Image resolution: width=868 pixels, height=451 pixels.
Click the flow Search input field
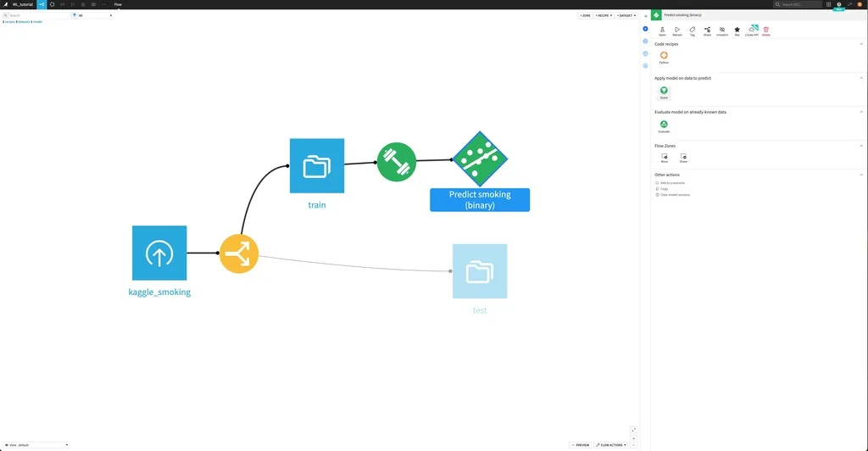click(36, 15)
